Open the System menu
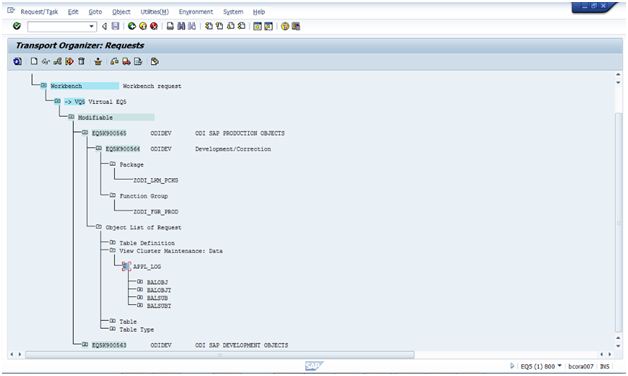This screenshot has width=628, height=376. tap(233, 12)
